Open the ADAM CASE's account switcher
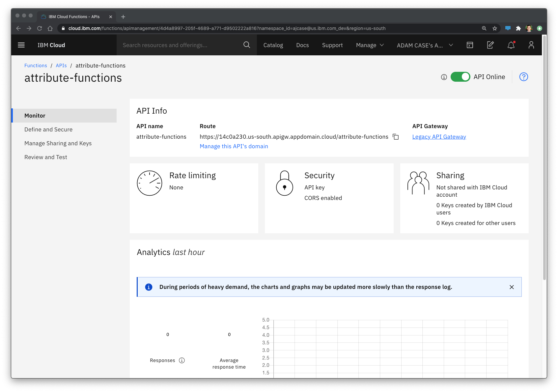This screenshot has width=558, height=392. 425,45
